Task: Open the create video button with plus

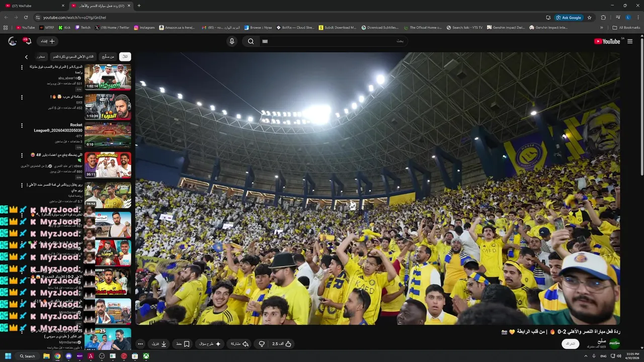Action: [x=48, y=41]
